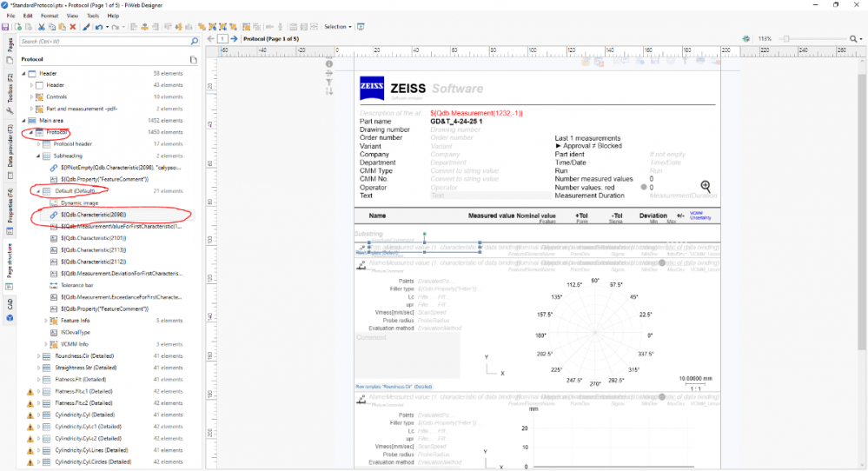Screen dimensions: 868x471
Task: Go to next page with blue arrow
Action: coord(235,39)
